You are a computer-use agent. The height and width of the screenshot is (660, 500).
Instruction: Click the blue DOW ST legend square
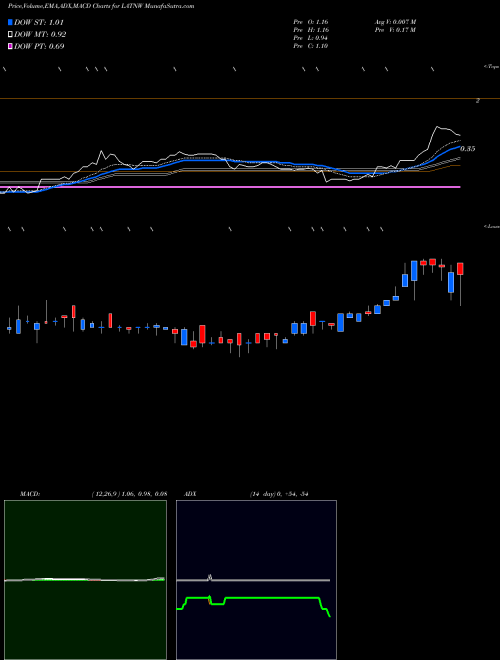click(11, 22)
